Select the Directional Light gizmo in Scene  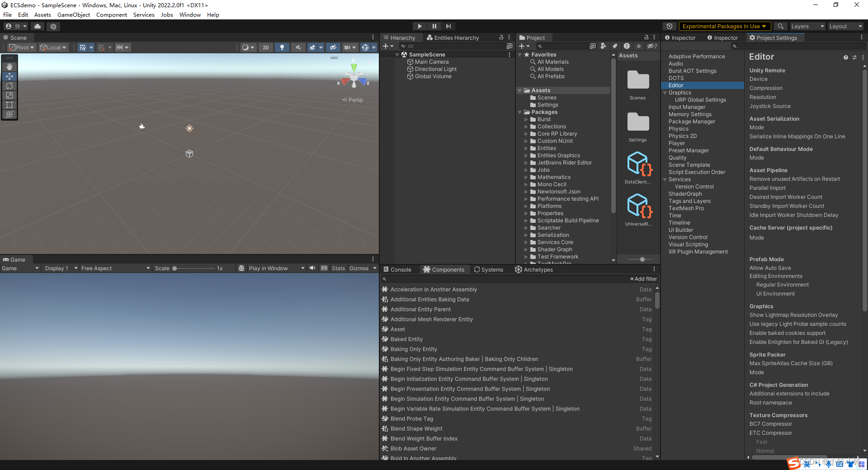(x=189, y=128)
